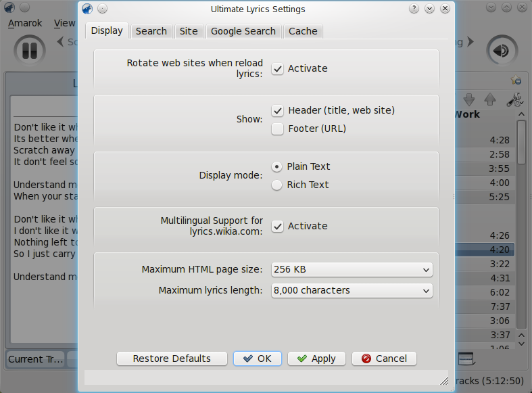The width and height of the screenshot is (532, 393).
Task: Click the playlist scrollbar's bottom down arrow
Action: tap(521, 344)
